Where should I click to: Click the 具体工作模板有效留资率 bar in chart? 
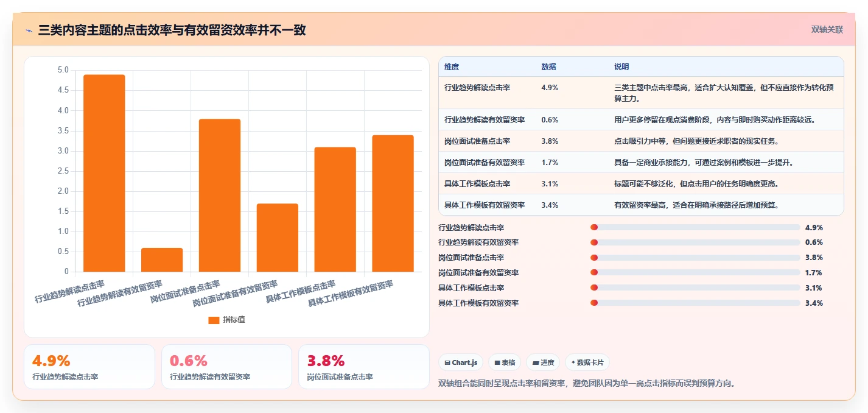(x=393, y=203)
